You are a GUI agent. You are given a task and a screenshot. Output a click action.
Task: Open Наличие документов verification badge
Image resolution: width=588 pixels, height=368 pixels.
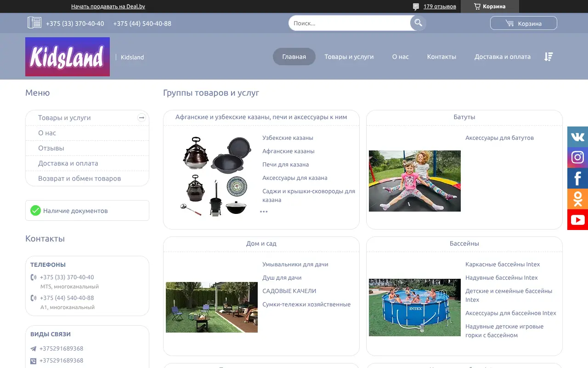[75, 211]
